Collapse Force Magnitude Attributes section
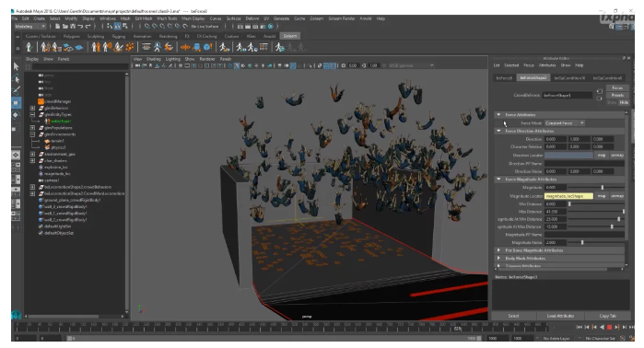This screenshot has width=644, height=348. (x=498, y=180)
